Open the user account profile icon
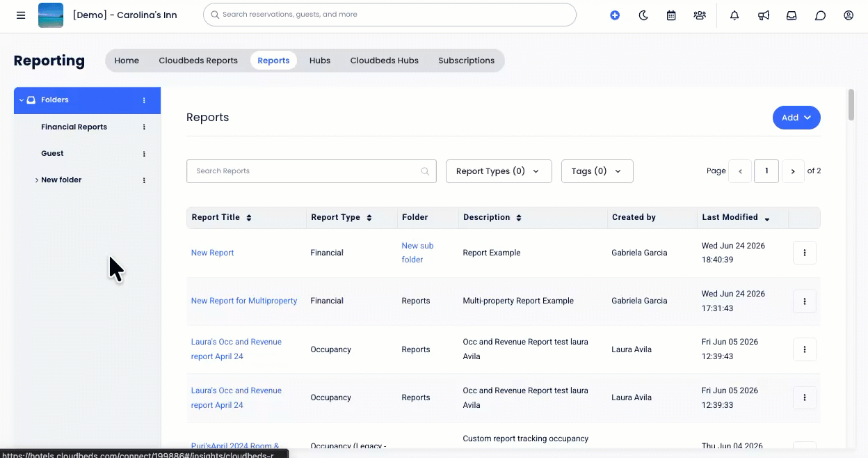 pos(849,15)
